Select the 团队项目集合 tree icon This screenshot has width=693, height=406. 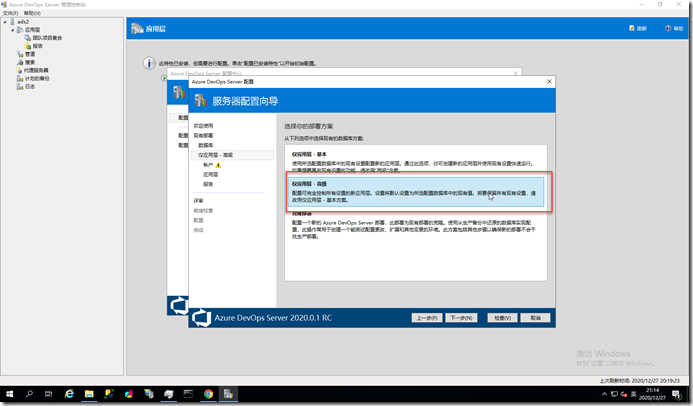click(28, 38)
